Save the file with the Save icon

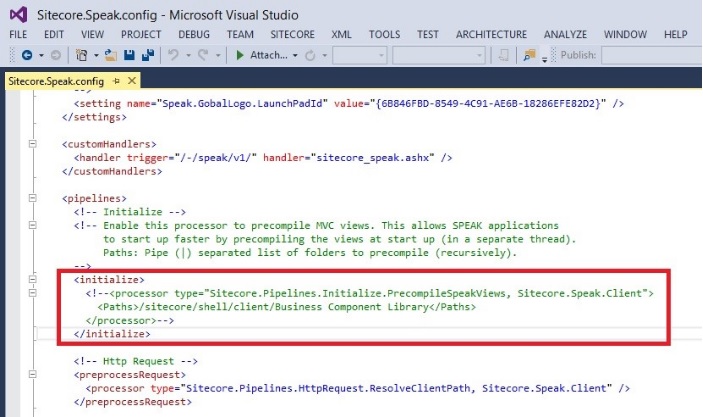click(129, 55)
